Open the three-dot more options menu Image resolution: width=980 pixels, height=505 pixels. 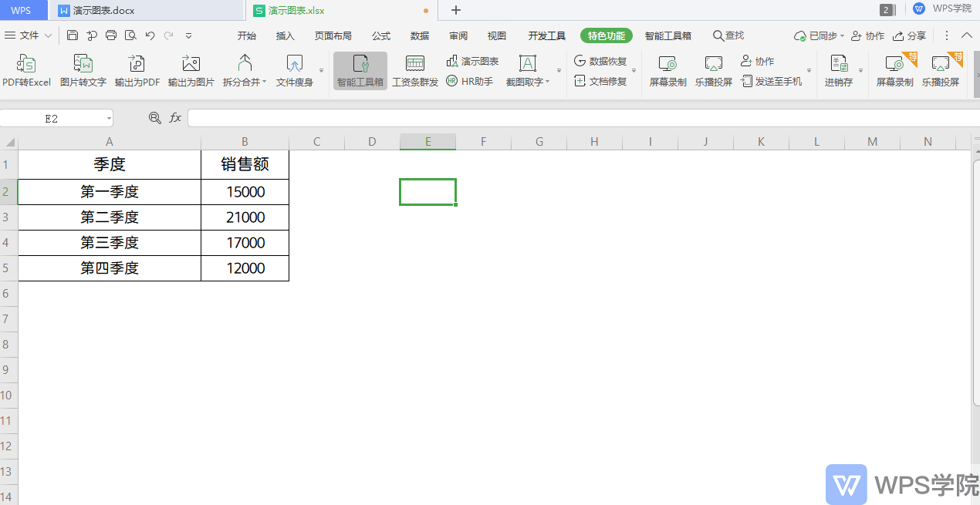(x=947, y=35)
